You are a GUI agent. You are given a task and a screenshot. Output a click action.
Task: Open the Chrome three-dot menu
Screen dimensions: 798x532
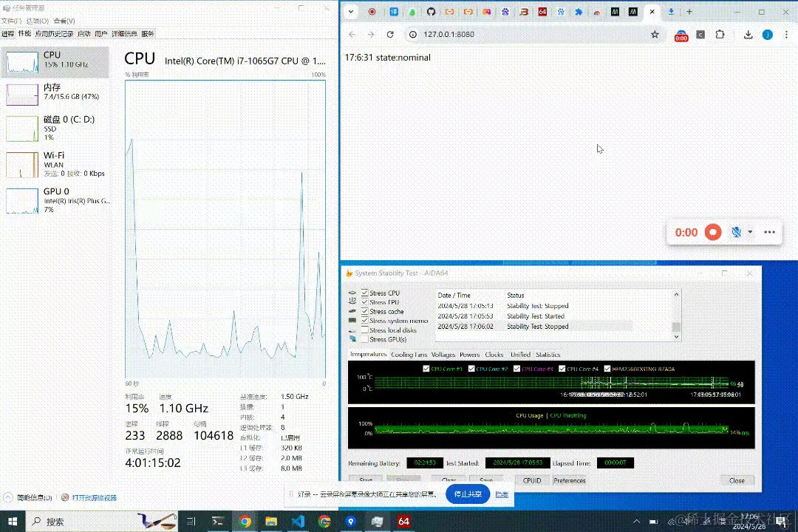click(786, 35)
